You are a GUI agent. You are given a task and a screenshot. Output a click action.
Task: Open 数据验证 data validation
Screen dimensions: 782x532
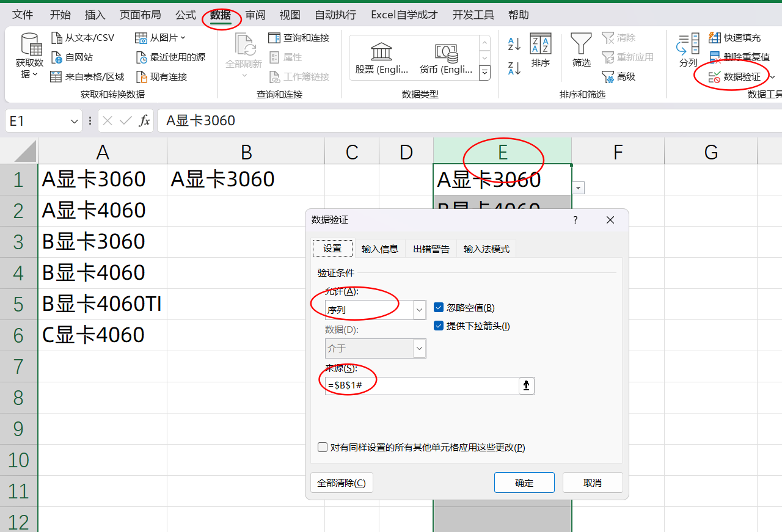coord(734,77)
